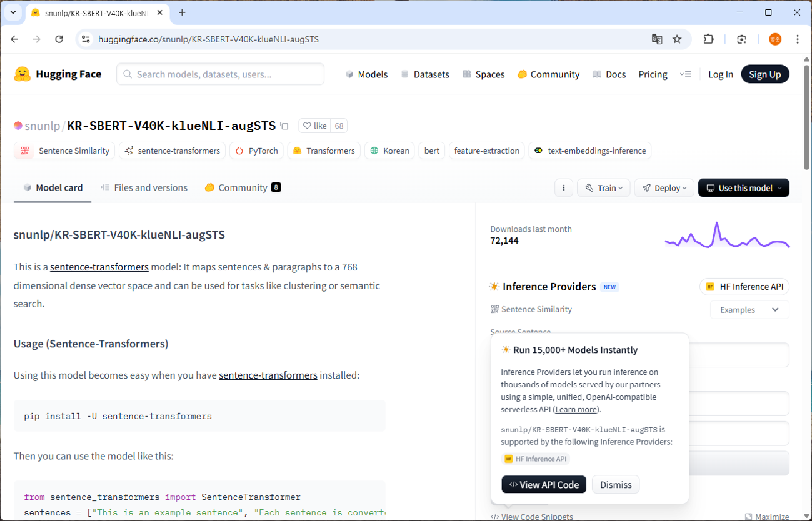The width and height of the screenshot is (812, 521).
Task: Click the downloads last month chart
Action: pos(727,236)
